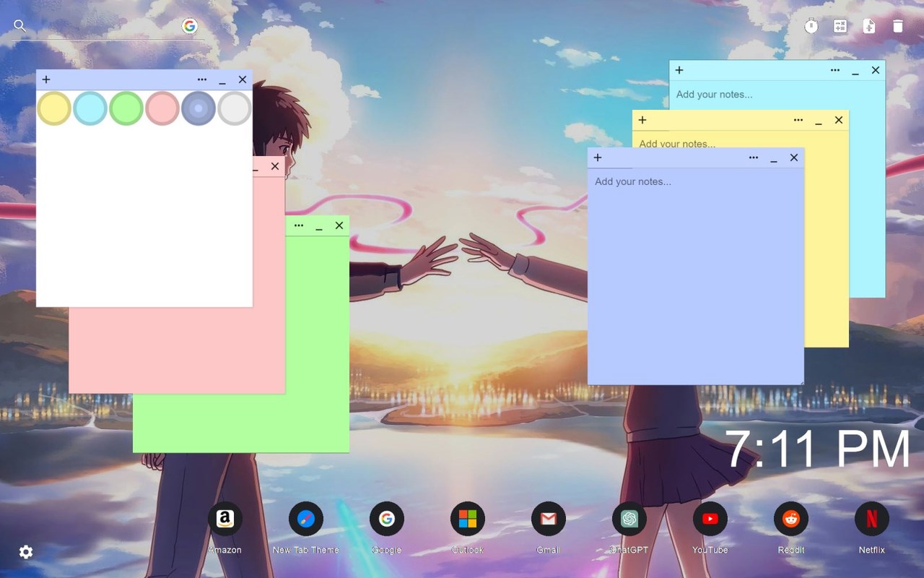Click the trash can icon

898,26
